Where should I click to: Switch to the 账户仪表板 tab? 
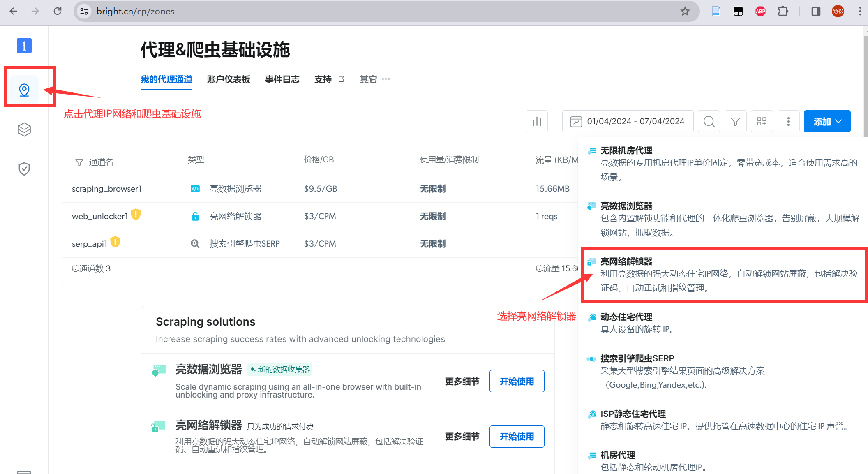[229, 79]
